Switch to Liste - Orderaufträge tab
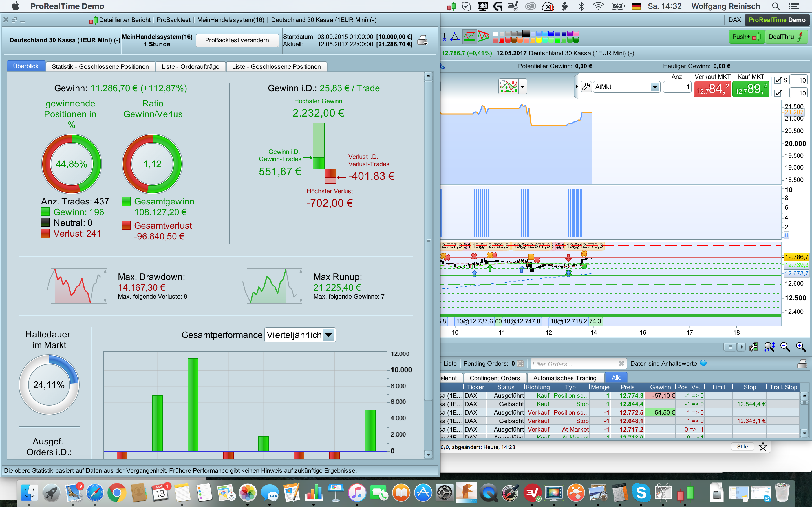The height and width of the screenshot is (507, 812). click(x=190, y=66)
